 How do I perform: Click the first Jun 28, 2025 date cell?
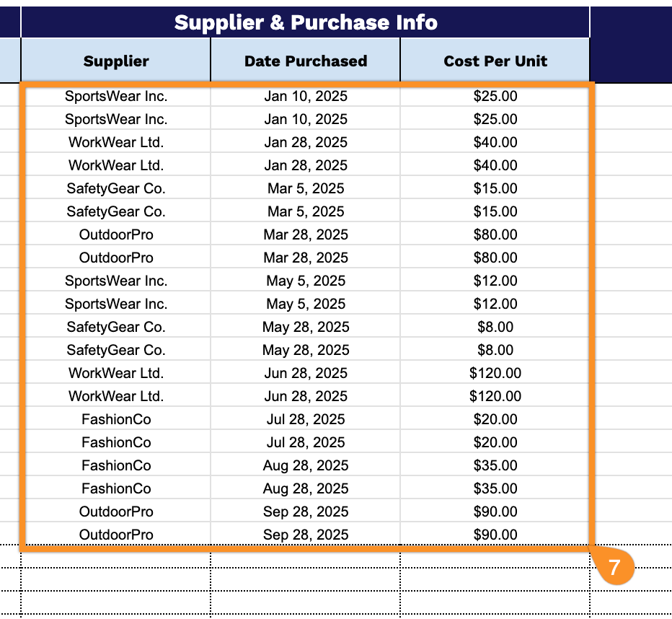(x=306, y=373)
